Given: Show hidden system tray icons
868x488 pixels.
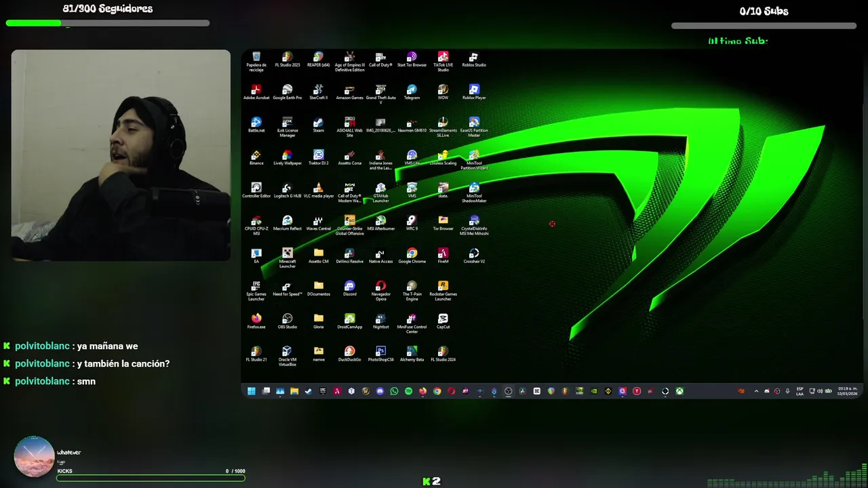Looking at the screenshot, I should (756, 391).
